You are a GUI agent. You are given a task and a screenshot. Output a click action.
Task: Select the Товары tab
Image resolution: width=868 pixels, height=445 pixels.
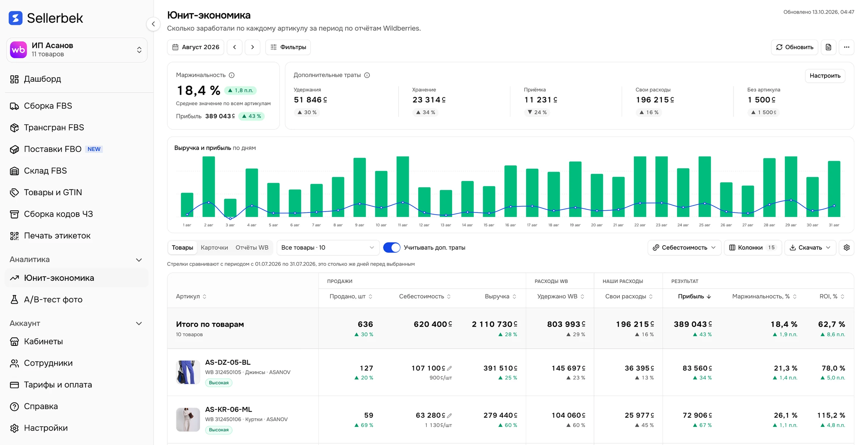point(182,247)
